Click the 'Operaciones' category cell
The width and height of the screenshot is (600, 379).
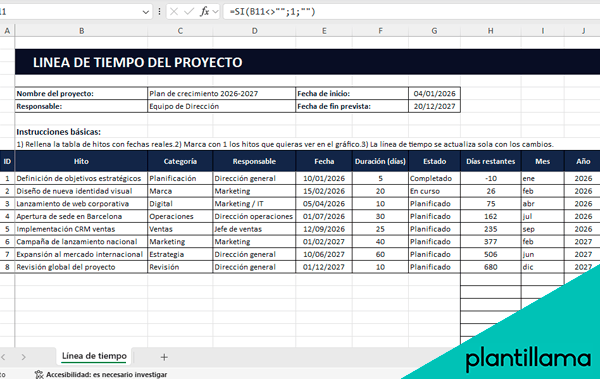coord(180,216)
